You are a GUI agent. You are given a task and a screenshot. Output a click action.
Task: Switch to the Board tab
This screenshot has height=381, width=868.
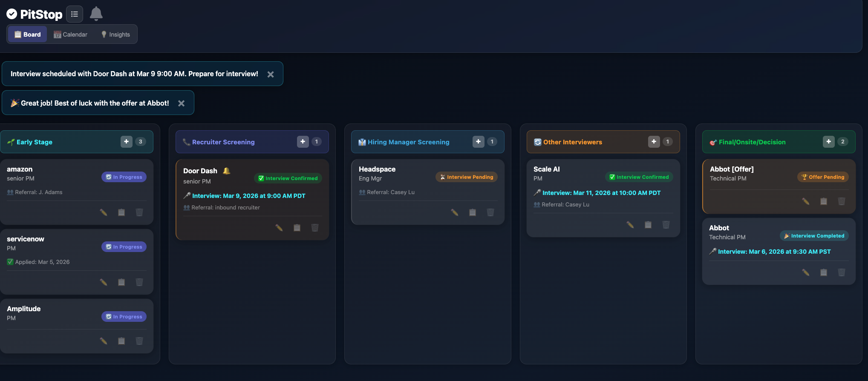point(28,34)
